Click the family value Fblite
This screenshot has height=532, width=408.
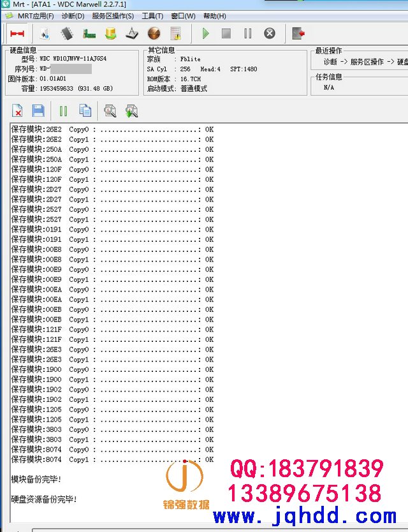pos(190,59)
